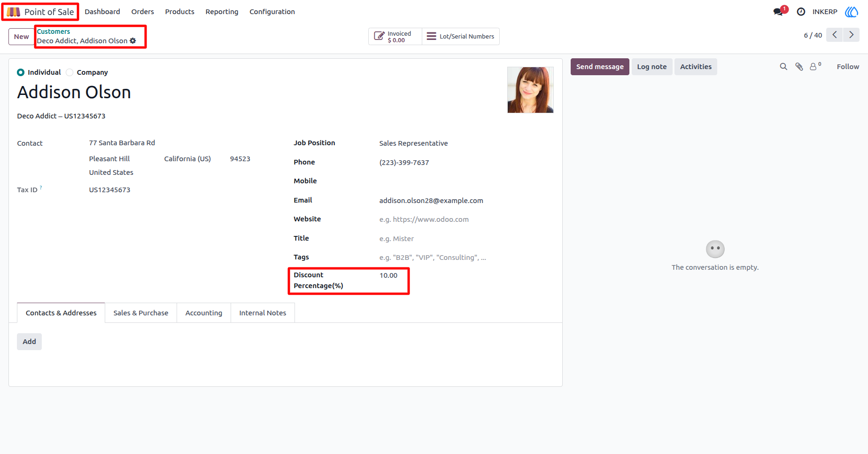Click the gear icon beside Addison Olson breadcrumb
868x454 pixels.
pos(133,41)
